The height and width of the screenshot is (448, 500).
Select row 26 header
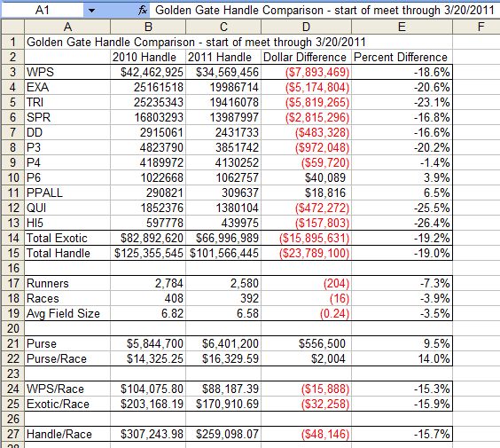pyautogui.click(x=12, y=419)
